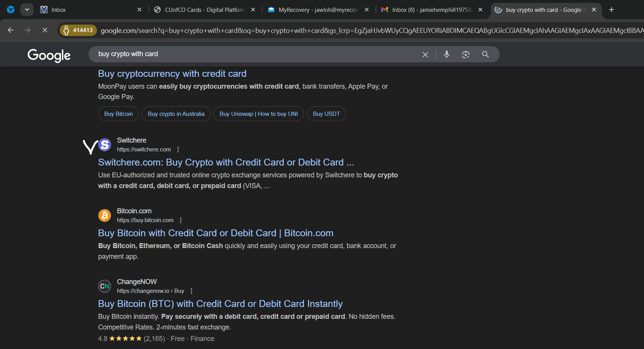Image resolution: width=644 pixels, height=349 pixels.
Task: Click the magnifying glass search button
Action: point(485,54)
